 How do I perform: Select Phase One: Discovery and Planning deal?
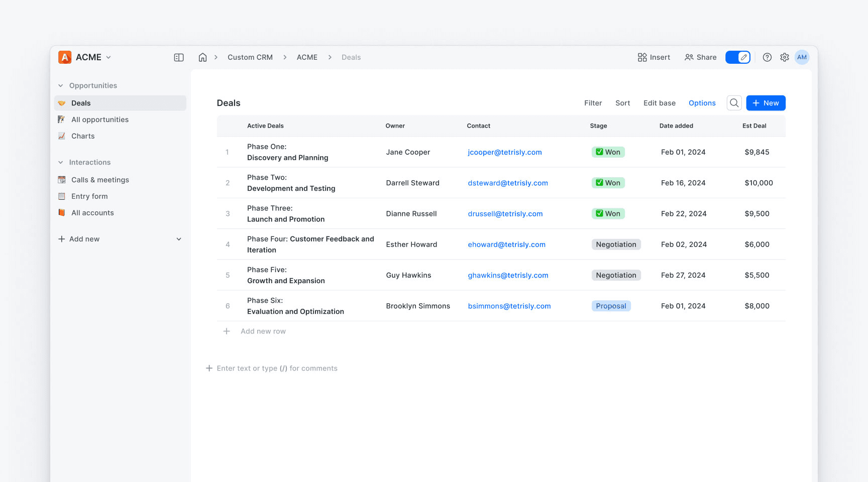[287, 152]
